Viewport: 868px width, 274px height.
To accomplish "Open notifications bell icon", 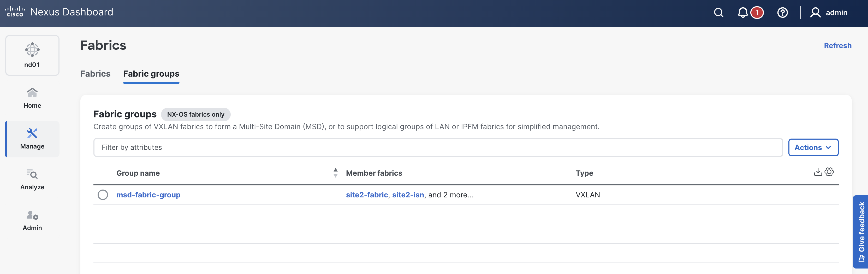I will click(743, 13).
